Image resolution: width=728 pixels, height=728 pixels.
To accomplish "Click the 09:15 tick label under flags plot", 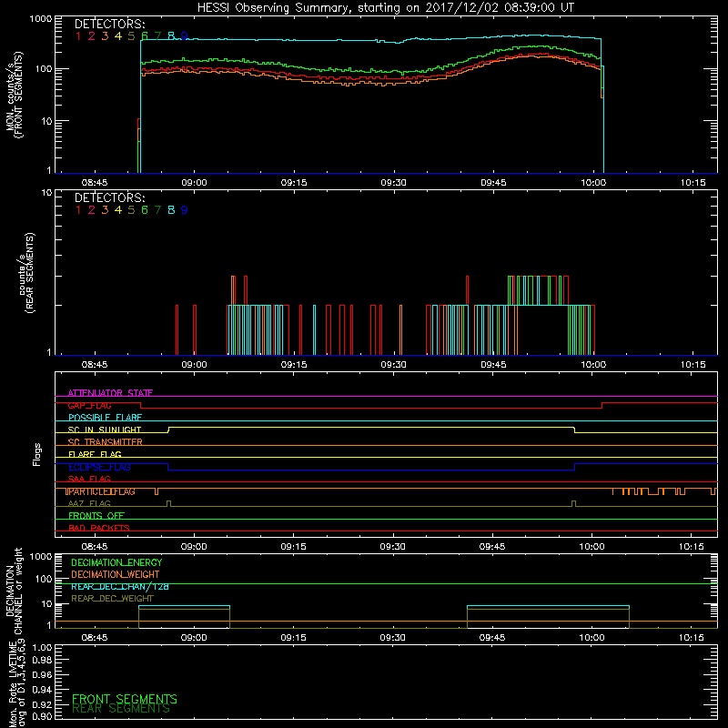I will pyautogui.click(x=293, y=547).
